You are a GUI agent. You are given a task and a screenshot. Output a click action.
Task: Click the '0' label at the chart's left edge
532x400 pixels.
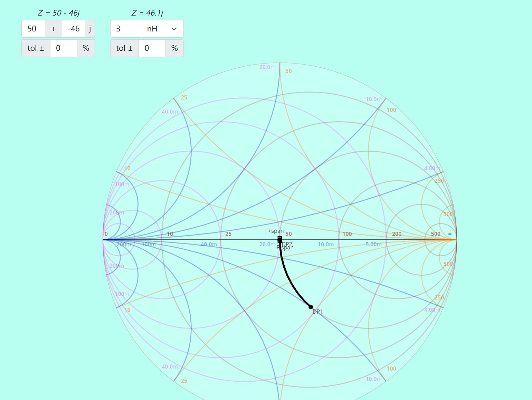pos(106,234)
